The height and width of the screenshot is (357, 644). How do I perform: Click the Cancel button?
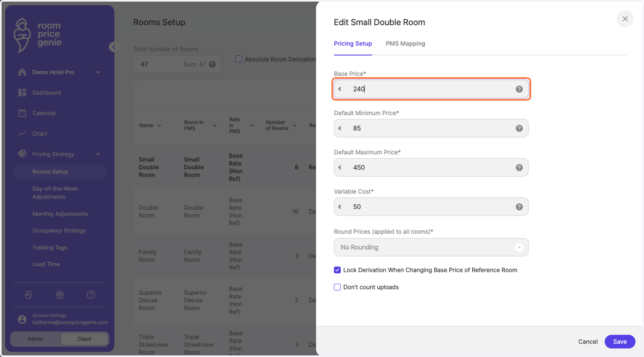(588, 341)
